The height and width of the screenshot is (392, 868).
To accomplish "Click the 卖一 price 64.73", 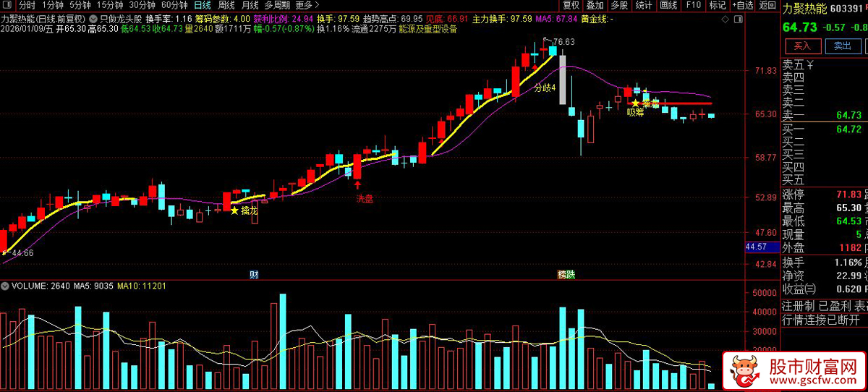I will click(848, 115).
